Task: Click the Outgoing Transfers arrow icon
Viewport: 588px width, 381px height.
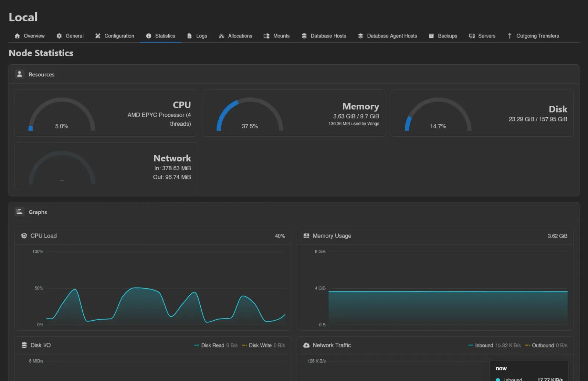Action: coord(510,36)
